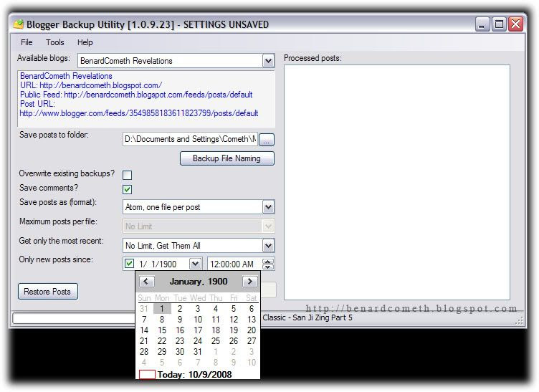Go to previous month in calendar
Image resolution: width=539 pixels, height=392 pixels.
point(146,282)
